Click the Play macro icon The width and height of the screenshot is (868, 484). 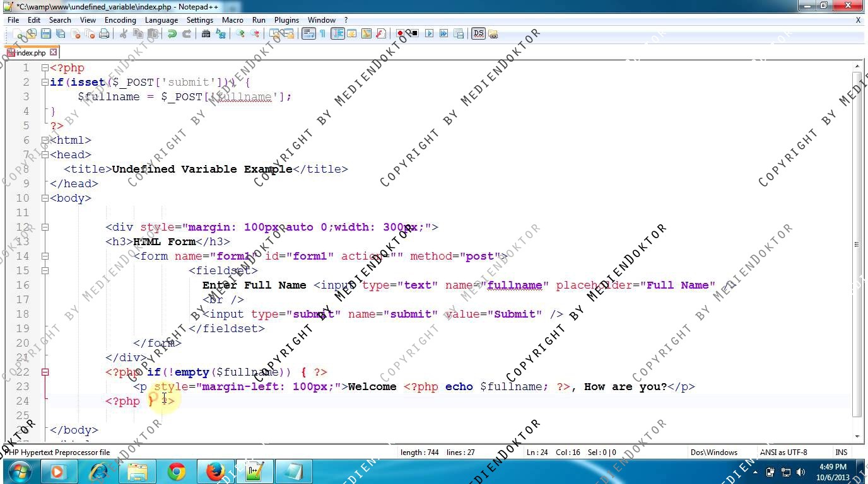tap(429, 34)
